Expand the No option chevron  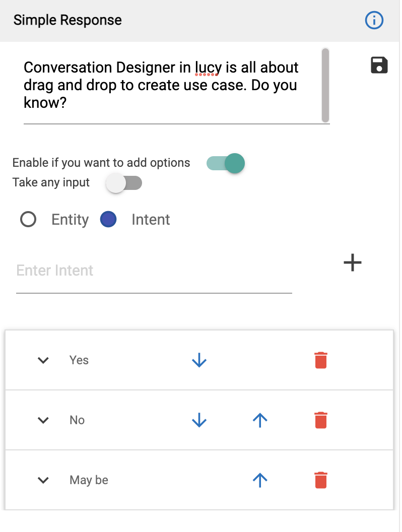[x=44, y=420]
